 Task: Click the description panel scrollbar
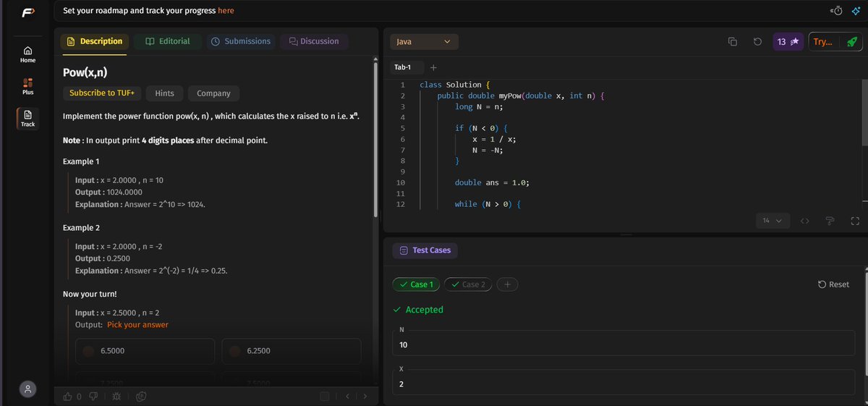(x=375, y=139)
